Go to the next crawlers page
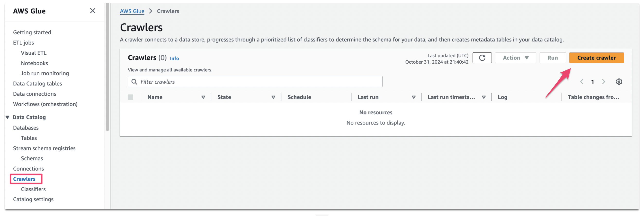 point(604,81)
